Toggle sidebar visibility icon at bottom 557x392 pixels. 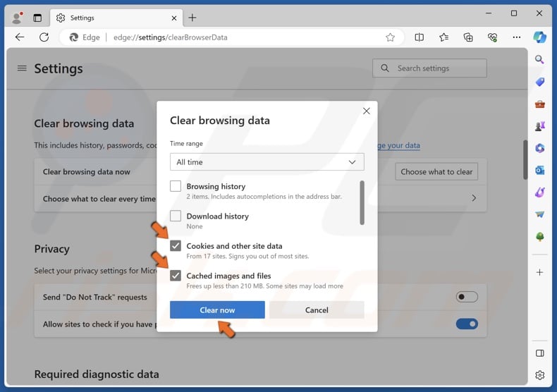pyautogui.click(x=539, y=353)
